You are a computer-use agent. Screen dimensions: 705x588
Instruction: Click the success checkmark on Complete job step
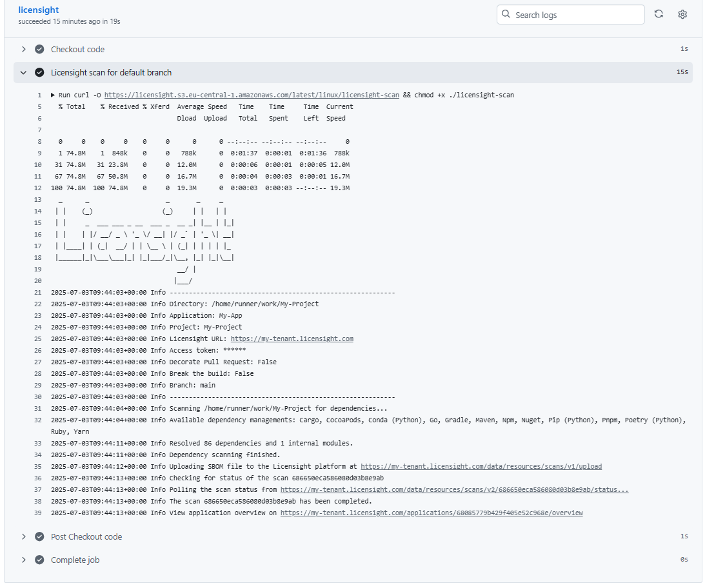pos(39,560)
